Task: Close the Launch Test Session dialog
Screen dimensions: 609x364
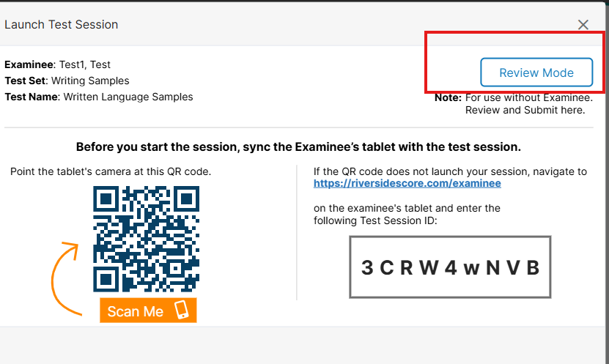Action: tap(583, 25)
